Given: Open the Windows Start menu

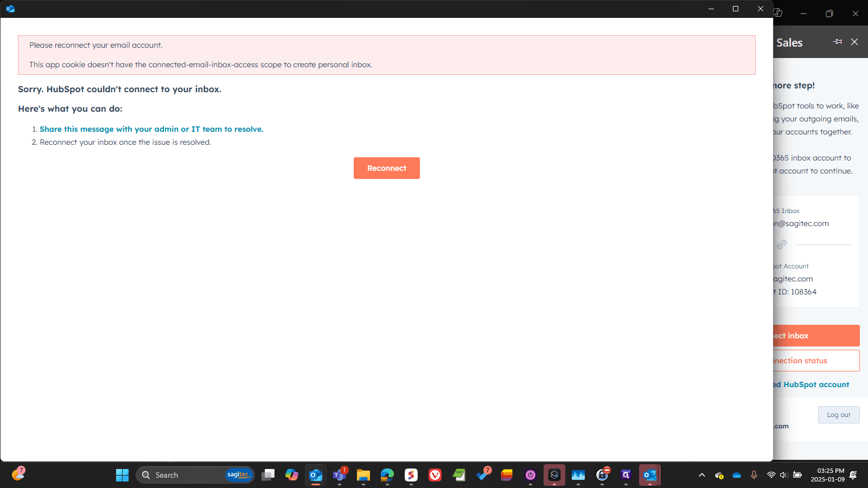Looking at the screenshot, I should 122,475.
